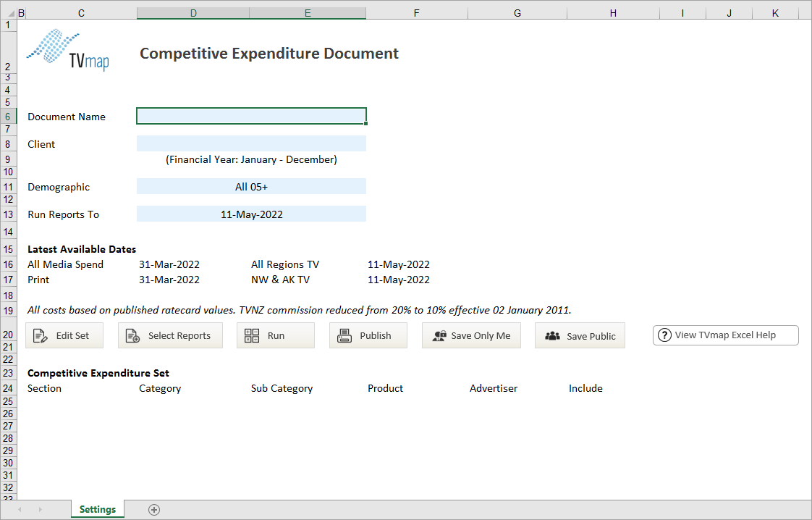Select Run Reports To date 11-May-2022
Viewport: 812px width, 520px height.
(x=251, y=214)
